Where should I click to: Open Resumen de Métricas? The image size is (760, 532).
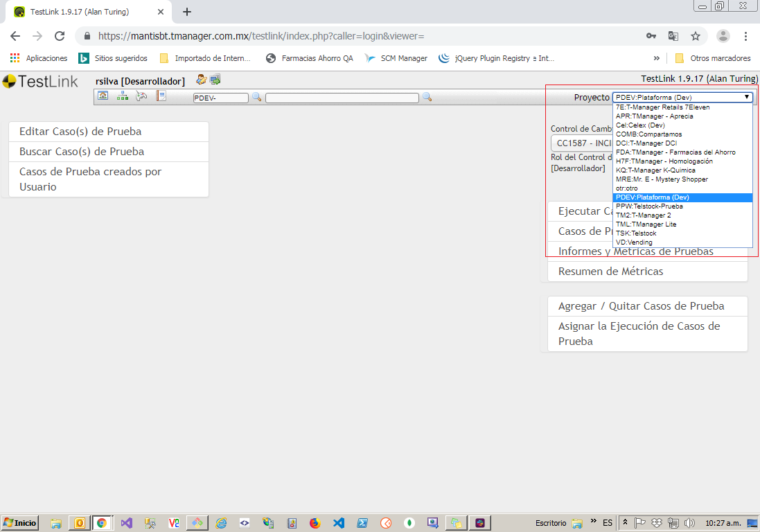click(648, 272)
